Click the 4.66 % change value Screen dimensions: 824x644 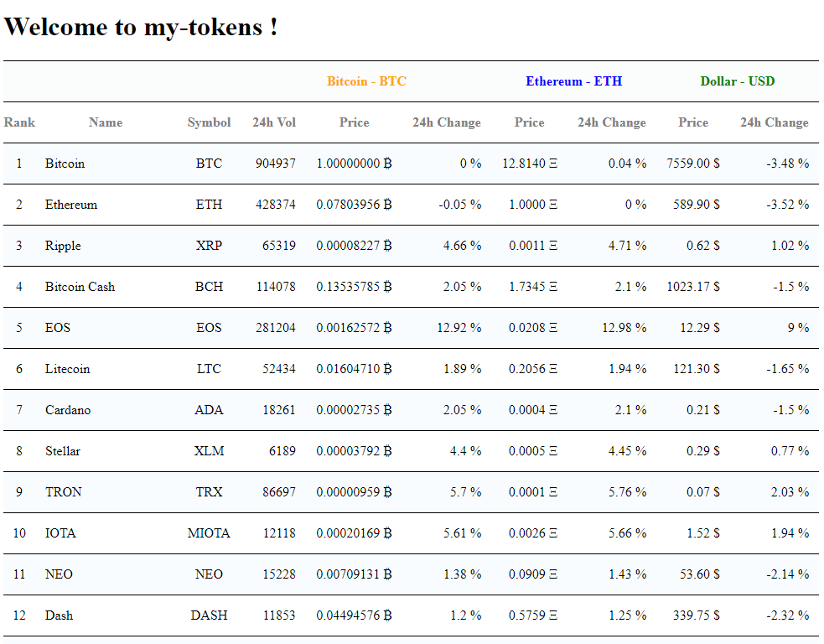click(463, 246)
